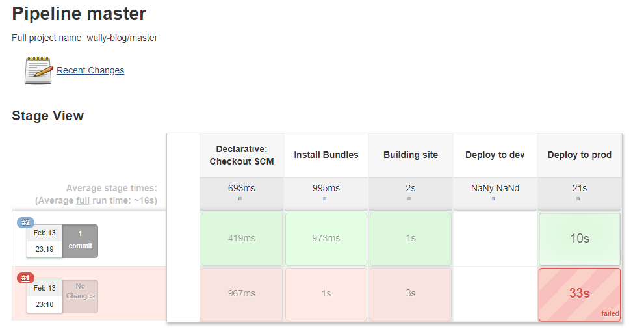Click the 967ms Checkout SCM cell of build #1

242,294
